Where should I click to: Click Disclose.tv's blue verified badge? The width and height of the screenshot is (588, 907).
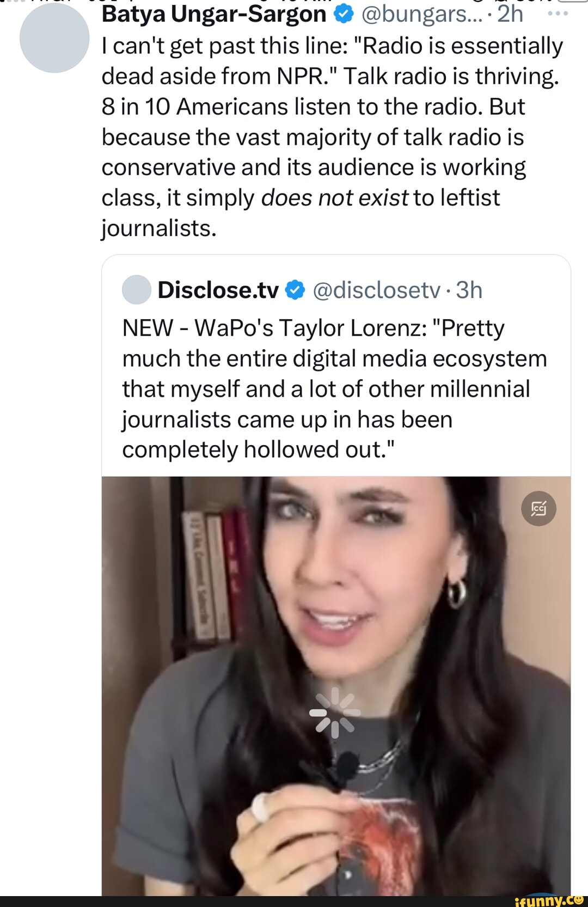[295, 290]
